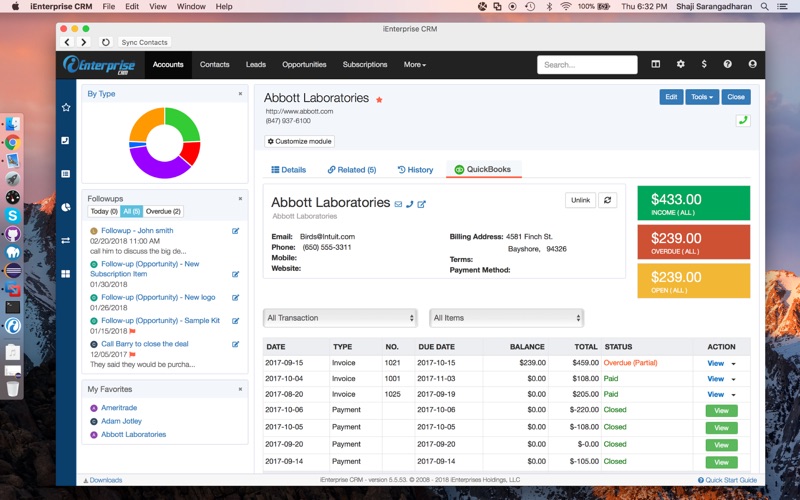Click the refresh icon next to Unlink
800x500 pixels.
tap(607, 200)
